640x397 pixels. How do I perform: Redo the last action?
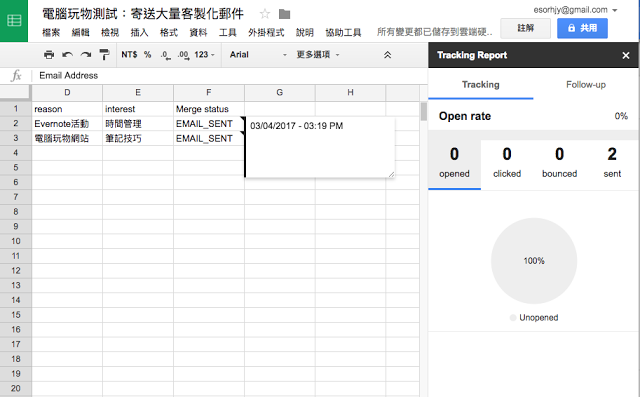pos(86,55)
